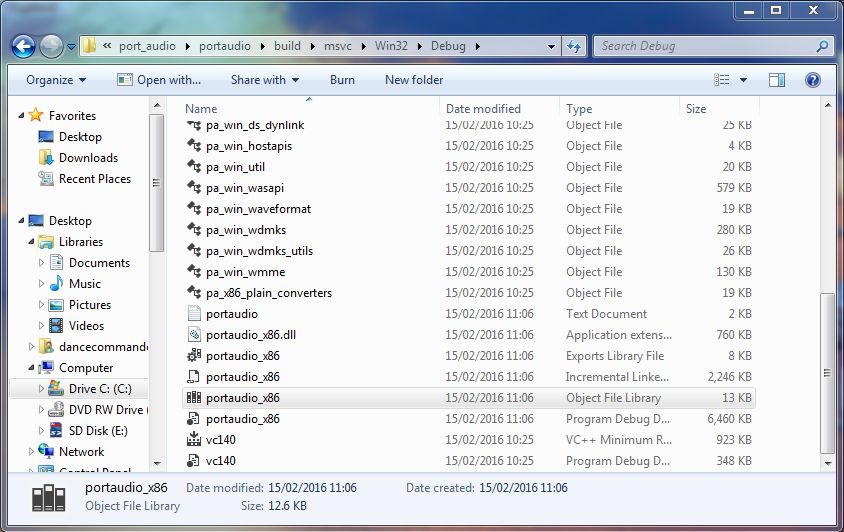Select the Exports Library File icon
The height and width of the screenshot is (532, 844).
[194, 355]
